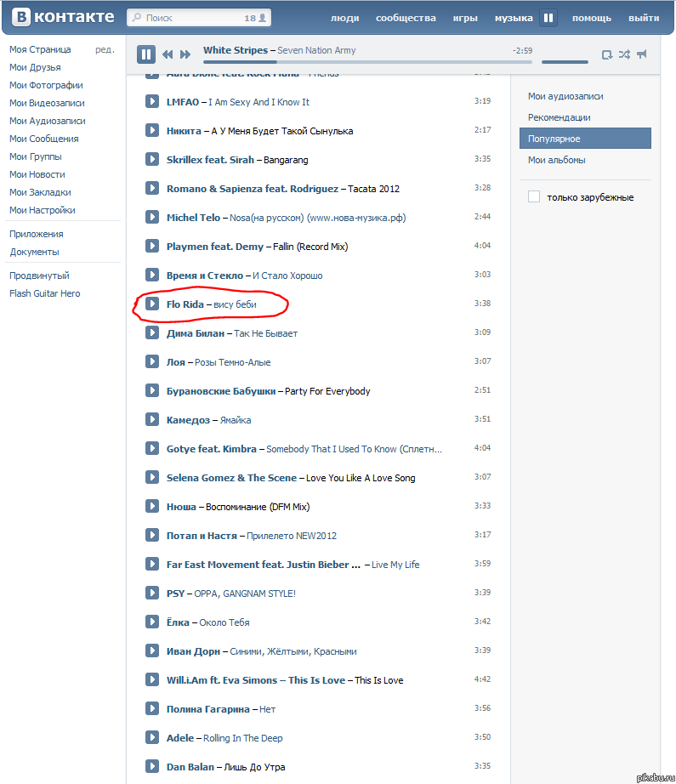The height and width of the screenshot is (784, 676).
Task: Play LMFAO – I Am Sexy And I Know It
Action: tap(152, 101)
